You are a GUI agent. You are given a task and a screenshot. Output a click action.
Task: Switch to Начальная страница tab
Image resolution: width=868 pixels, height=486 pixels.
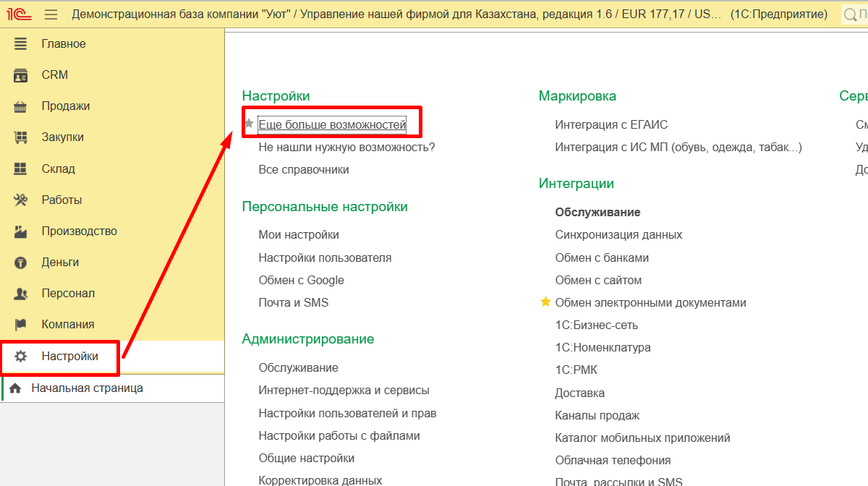pos(87,388)
